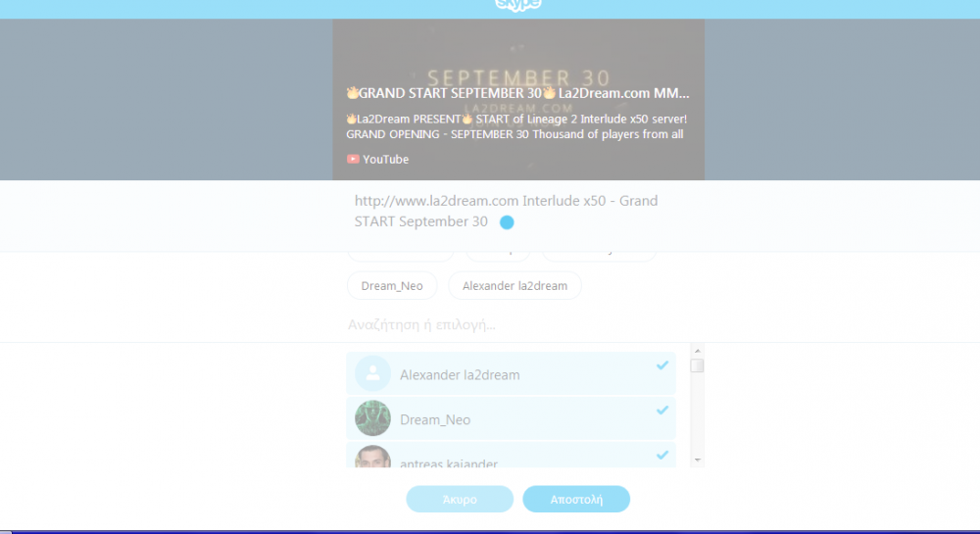The width and height of the screenshot is (980, 534).
Task: Remove the Dream_Neo selected contact chip
Action: coord(392,286)
